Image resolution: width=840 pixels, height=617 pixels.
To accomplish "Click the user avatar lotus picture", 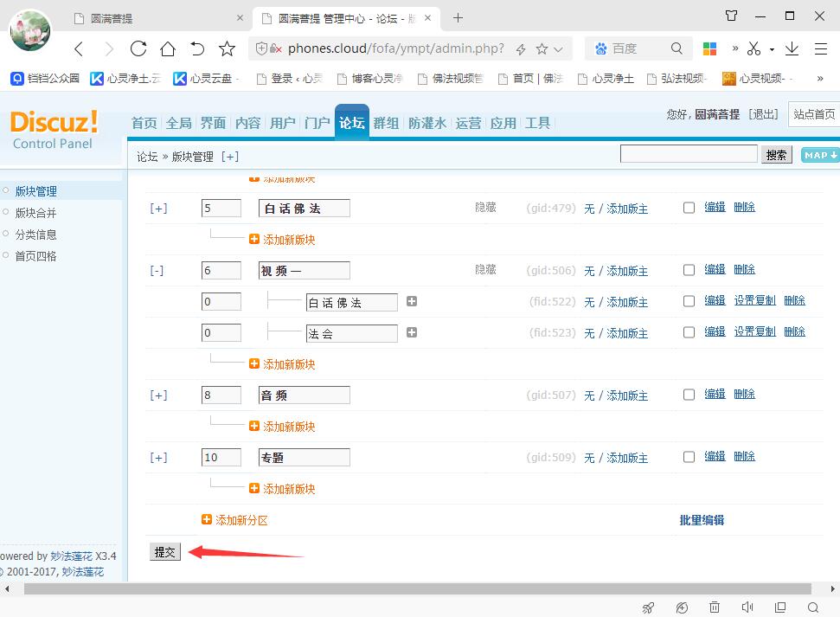I will pos(30,30).
